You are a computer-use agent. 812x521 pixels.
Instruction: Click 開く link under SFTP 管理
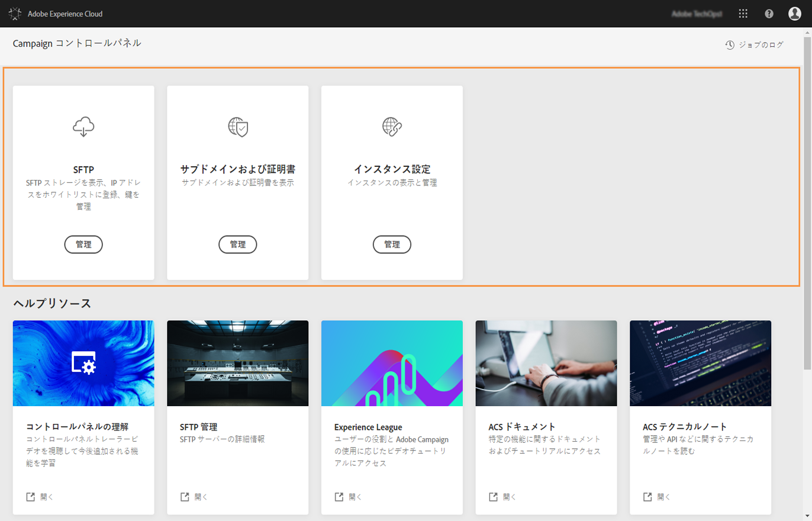(x=201, y=497)
